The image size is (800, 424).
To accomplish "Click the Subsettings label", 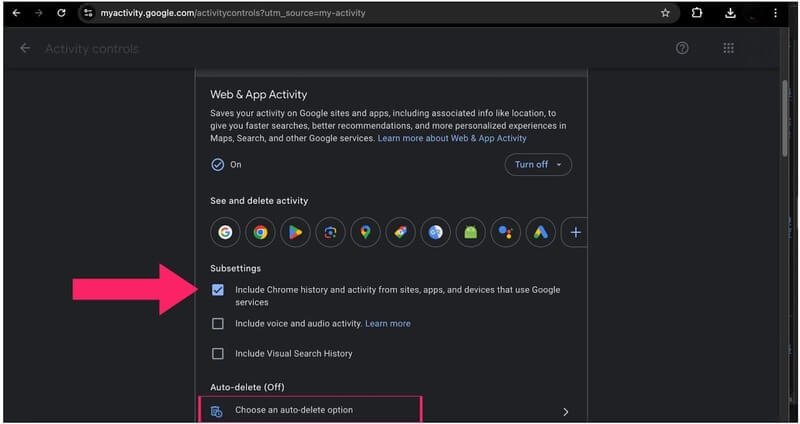I will click(235, 268).
